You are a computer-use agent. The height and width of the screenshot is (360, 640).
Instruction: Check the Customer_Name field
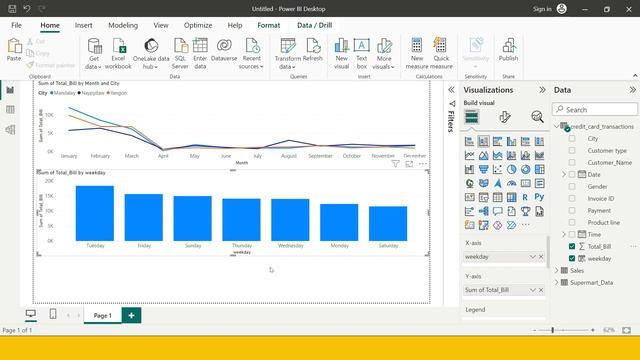(572, 162)
